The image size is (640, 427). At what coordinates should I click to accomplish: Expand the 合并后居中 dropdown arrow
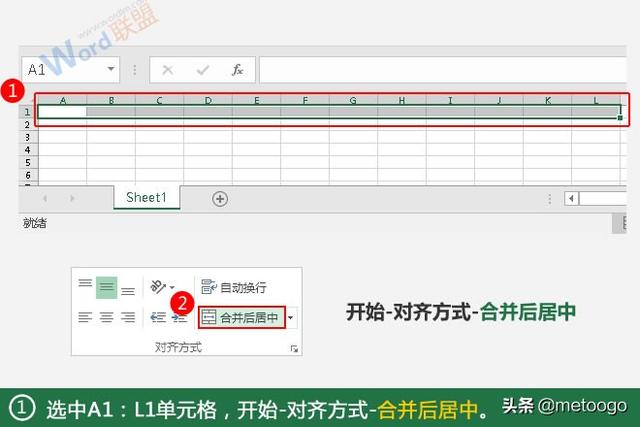291,318
